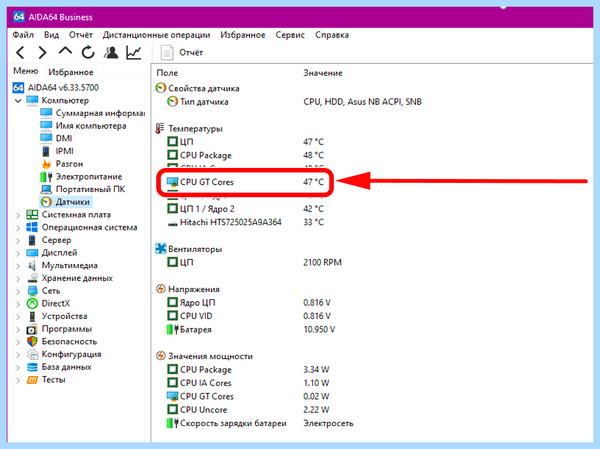Click the Refresh toolbar icon

coord(88,52)
